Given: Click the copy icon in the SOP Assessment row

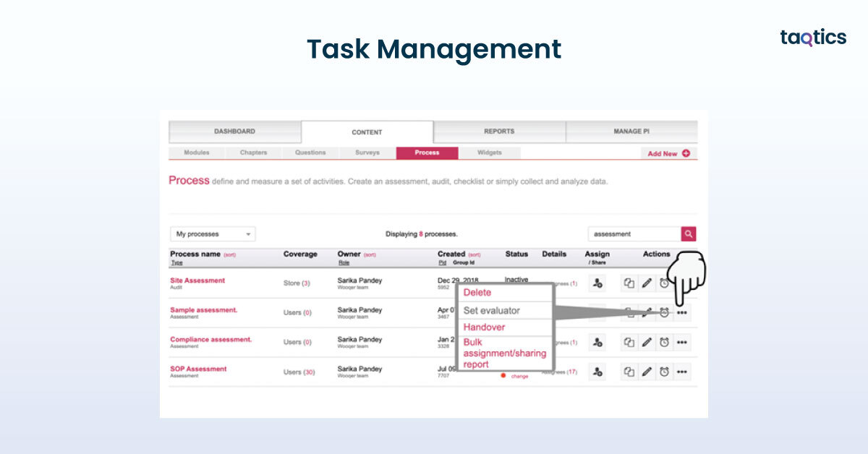Looking at the screenshot, I should (629, 372).
